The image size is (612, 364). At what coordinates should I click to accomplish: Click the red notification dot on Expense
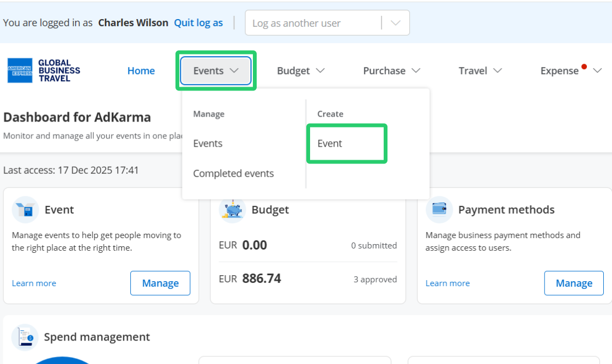[584, 66]
